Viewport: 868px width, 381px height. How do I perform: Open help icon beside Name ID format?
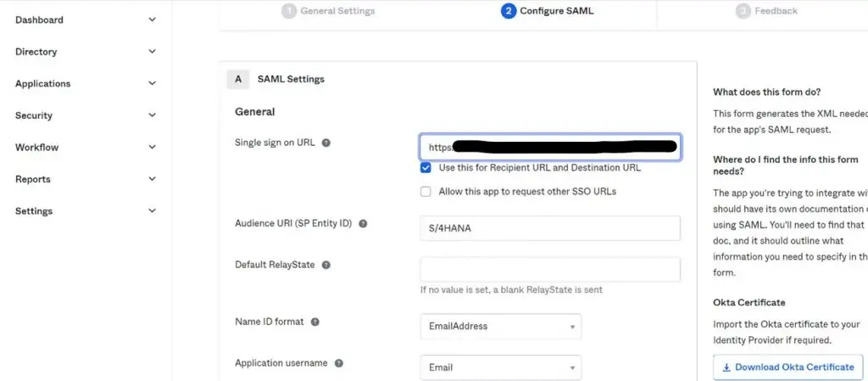[x=315, y=322]
